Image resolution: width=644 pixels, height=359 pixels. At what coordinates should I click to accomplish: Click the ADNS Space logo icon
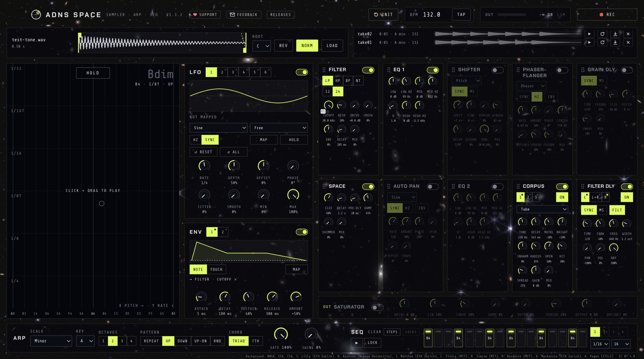(36, 15)
